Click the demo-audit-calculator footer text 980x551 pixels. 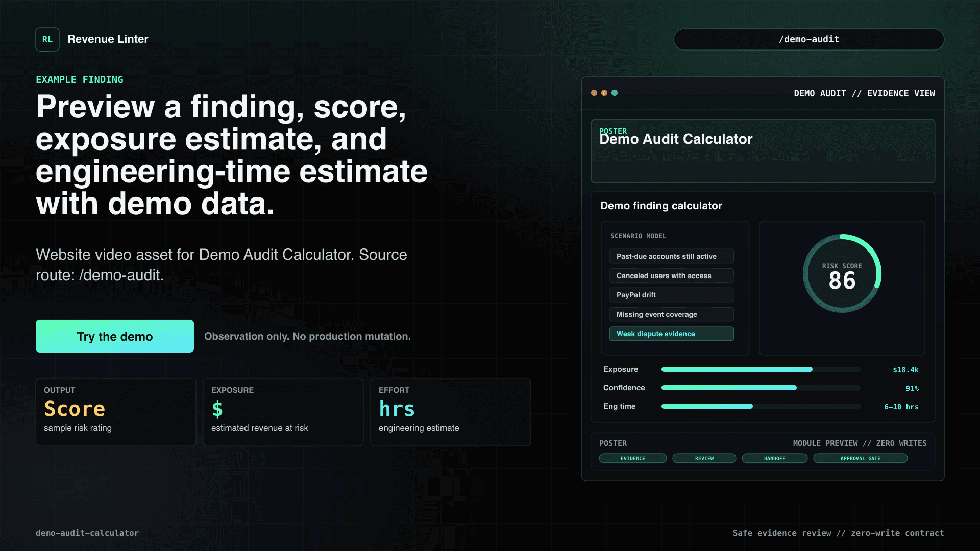coord(87,533)
